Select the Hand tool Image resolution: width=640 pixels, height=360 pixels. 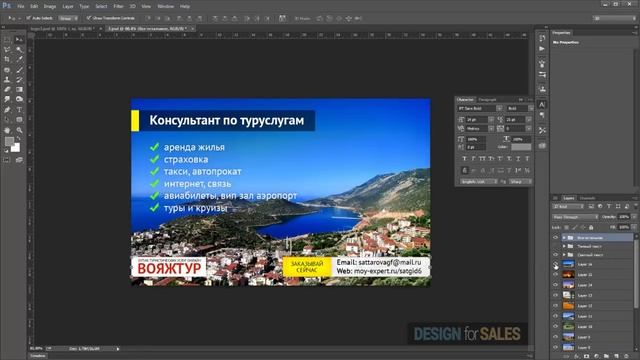tap(7, 131)
